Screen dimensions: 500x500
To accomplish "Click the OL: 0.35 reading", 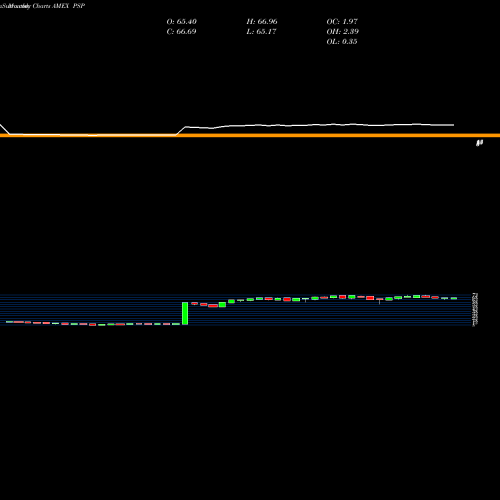I will pyautogui.click(x=342, y=42).
